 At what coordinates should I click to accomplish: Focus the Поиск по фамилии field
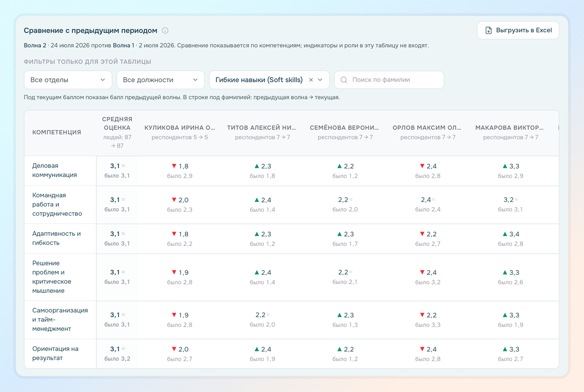click(389, 80)
